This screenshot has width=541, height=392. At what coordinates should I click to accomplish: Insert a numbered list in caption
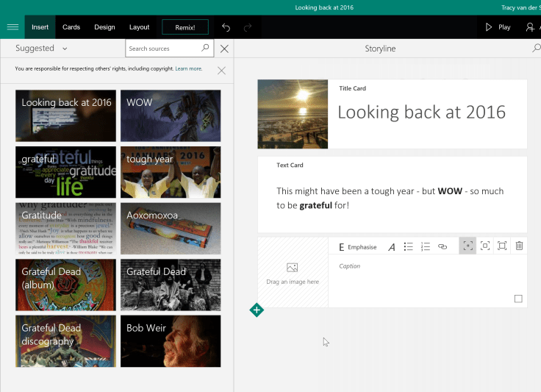426,246
